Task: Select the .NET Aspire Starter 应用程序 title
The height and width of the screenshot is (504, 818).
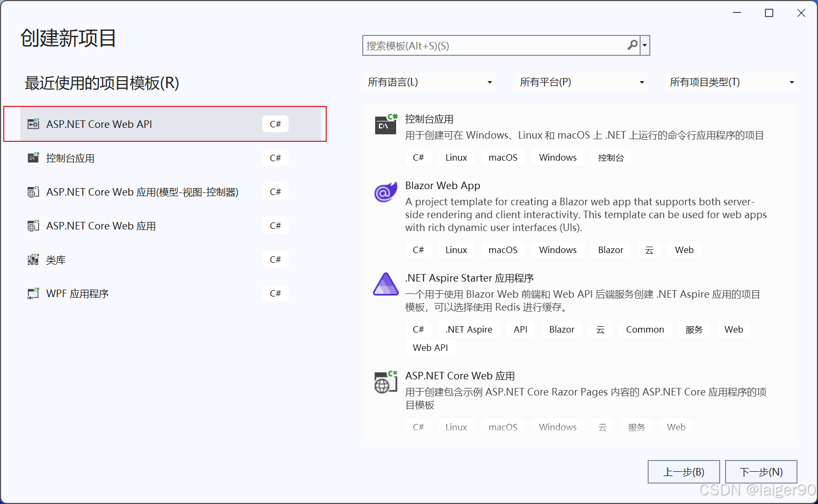Action: [469, 278]
